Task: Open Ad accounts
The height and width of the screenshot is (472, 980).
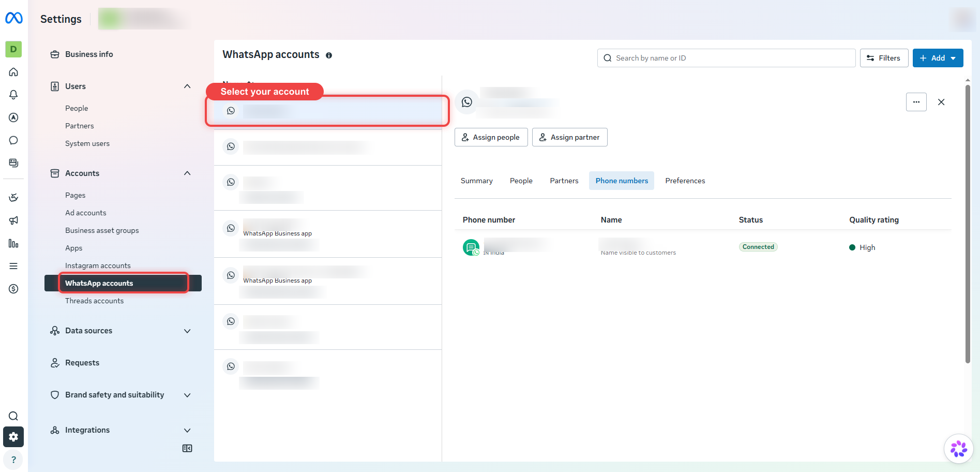Action: pyautogui.click(x=86, y=213)
